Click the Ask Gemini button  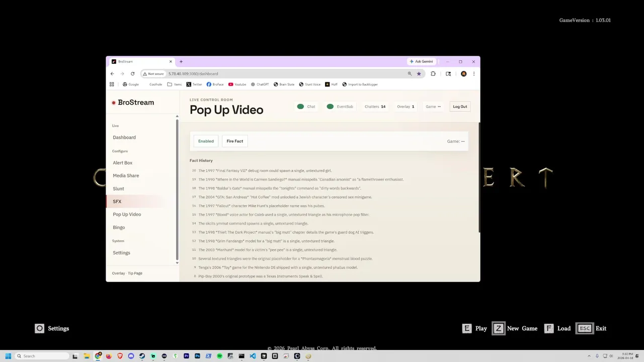pyautogui.click(x=422, y=61)
